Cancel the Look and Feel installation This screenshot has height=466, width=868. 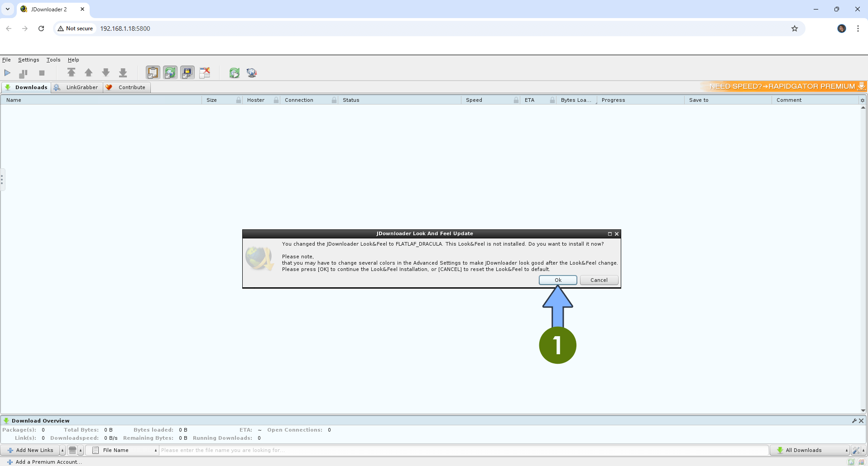599,280
